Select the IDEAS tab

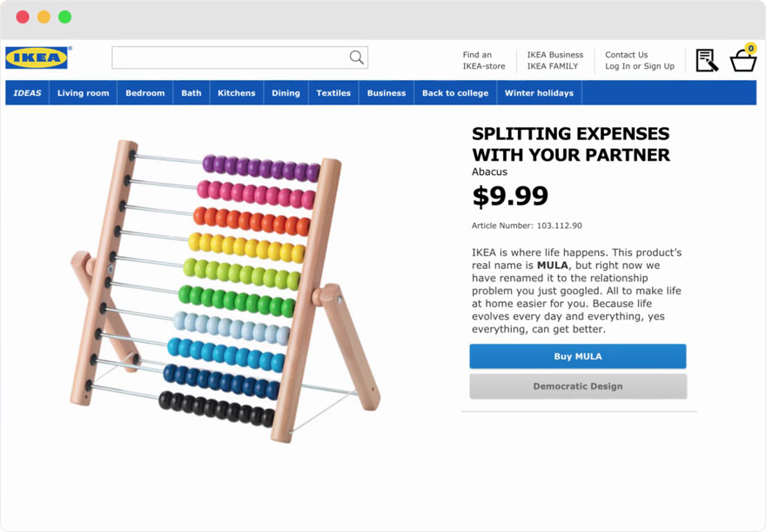click(x=26, y=92)
